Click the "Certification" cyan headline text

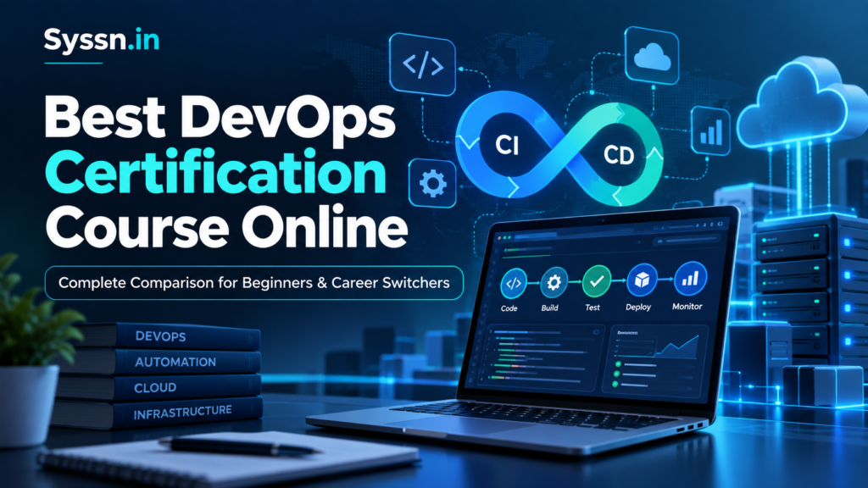(x=215, y=173)
